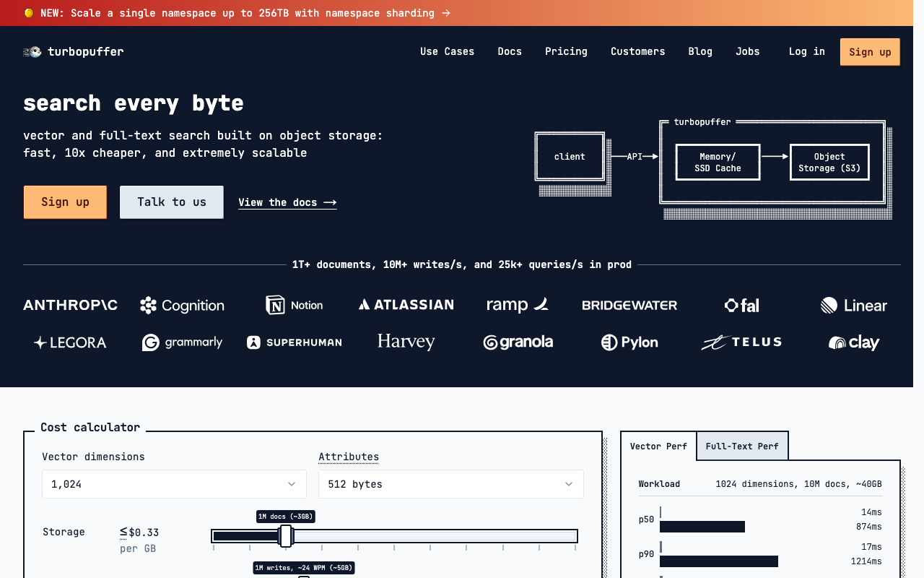Click the Attributes label with dotted underline
The width and height of the screenshot is (924, 578).
349,457
